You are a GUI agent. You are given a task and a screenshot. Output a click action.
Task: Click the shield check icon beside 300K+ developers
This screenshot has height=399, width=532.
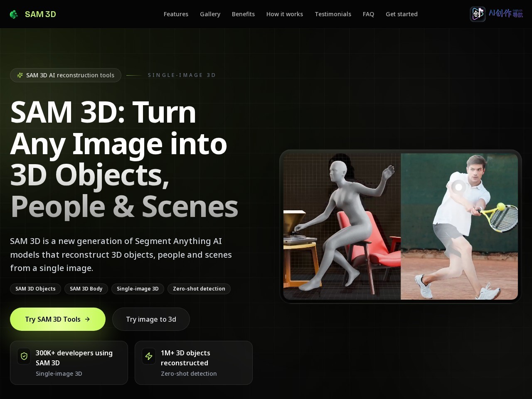pos(24,356)
